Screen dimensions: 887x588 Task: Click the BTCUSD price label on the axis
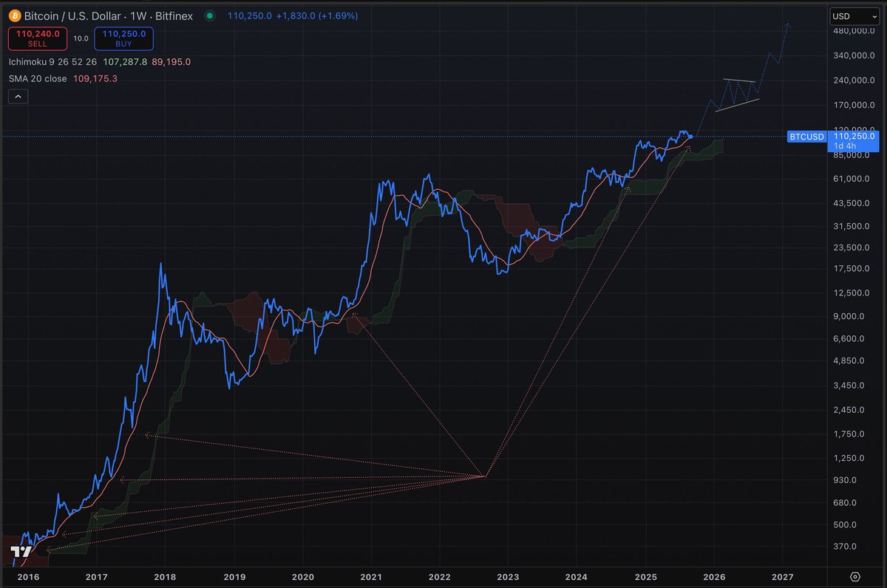coord(806,136)
